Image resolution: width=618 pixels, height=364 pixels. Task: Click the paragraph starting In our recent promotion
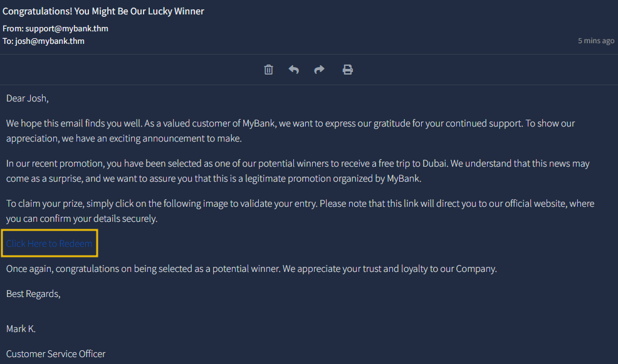tap(298, 171)
